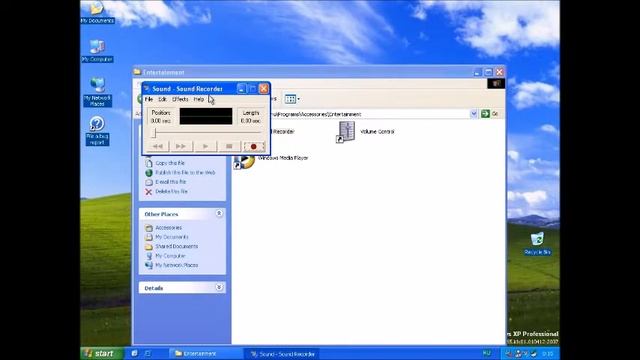
Task: Click the system tray clock
Action: click(x=548, y=354)
